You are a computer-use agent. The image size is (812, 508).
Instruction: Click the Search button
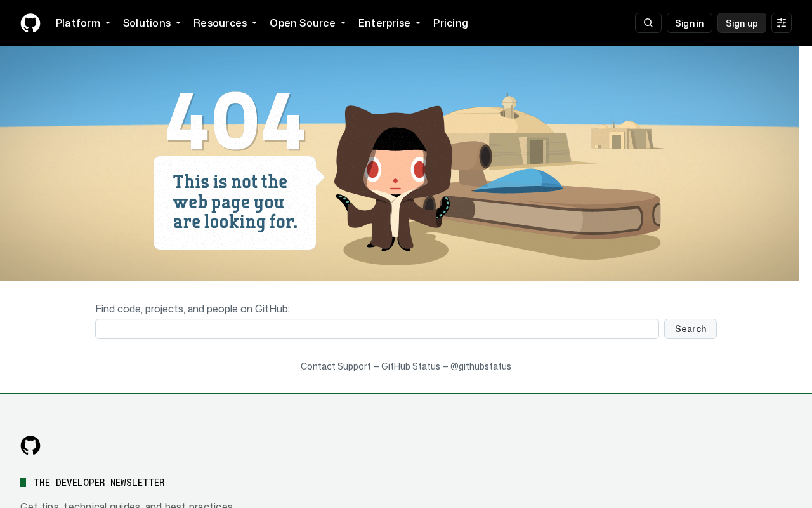coord(690,329)
